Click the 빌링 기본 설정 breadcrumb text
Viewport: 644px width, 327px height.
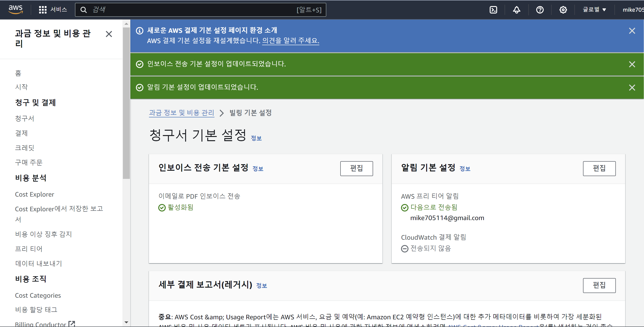(x=250, y=113)
